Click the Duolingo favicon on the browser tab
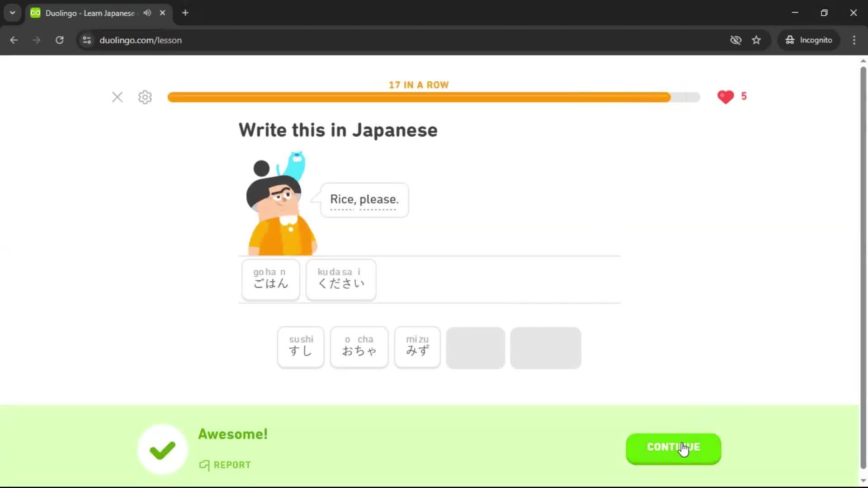The height and width of the screenshot is (488, 868). pyautogui.click(x=35, y=13)
